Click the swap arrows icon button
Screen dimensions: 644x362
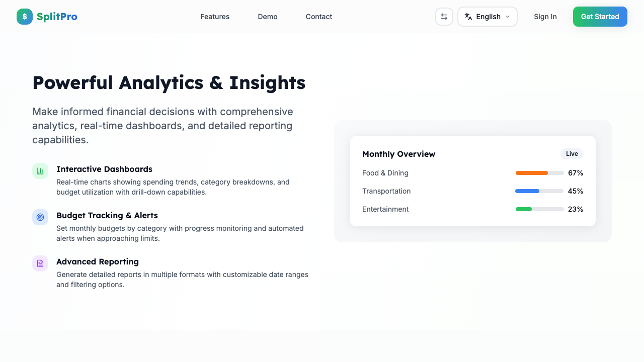coord(444,17)
